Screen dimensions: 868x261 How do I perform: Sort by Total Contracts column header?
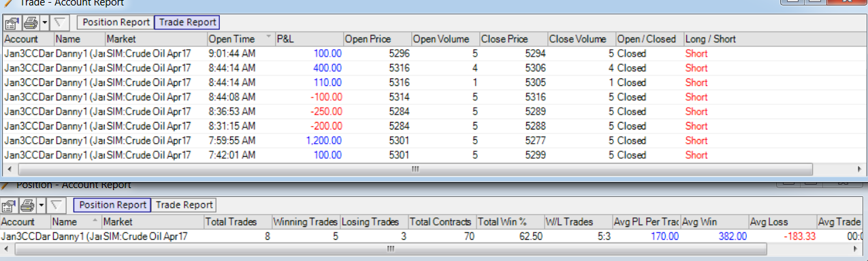click(442, 221)
